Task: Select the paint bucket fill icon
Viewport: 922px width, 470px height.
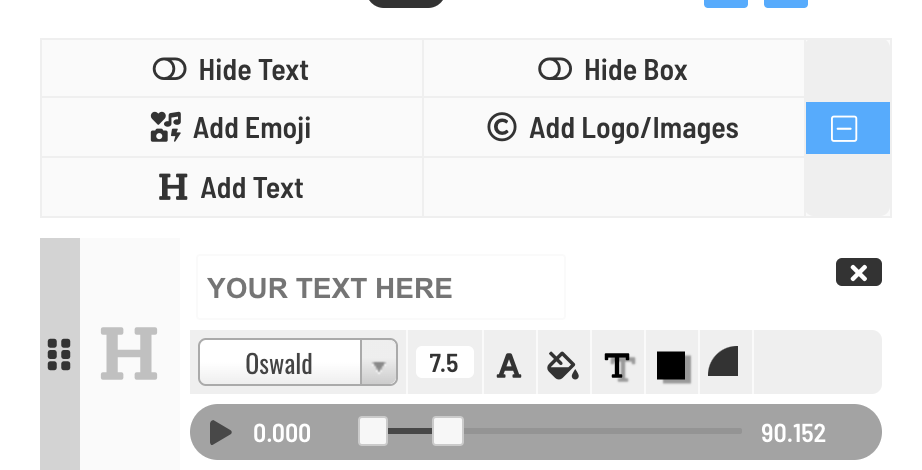Action: tap(563, 364)
